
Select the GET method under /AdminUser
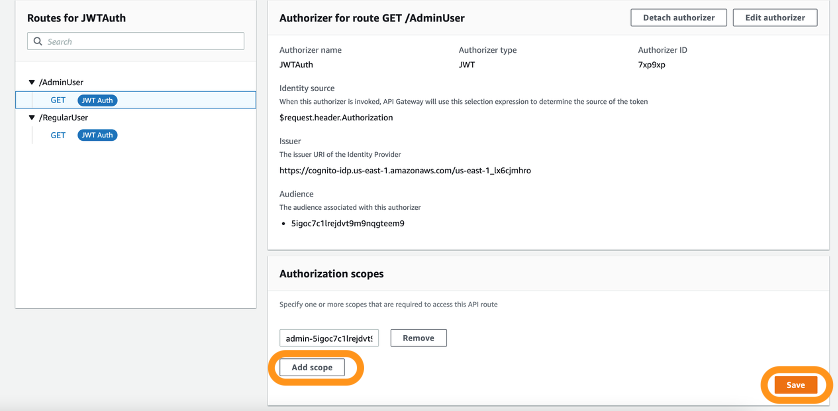coord(58,100)
